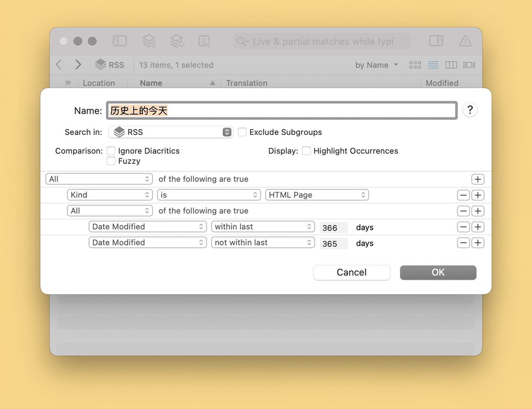Open the 'by Name' sort menu

[375, 65]
